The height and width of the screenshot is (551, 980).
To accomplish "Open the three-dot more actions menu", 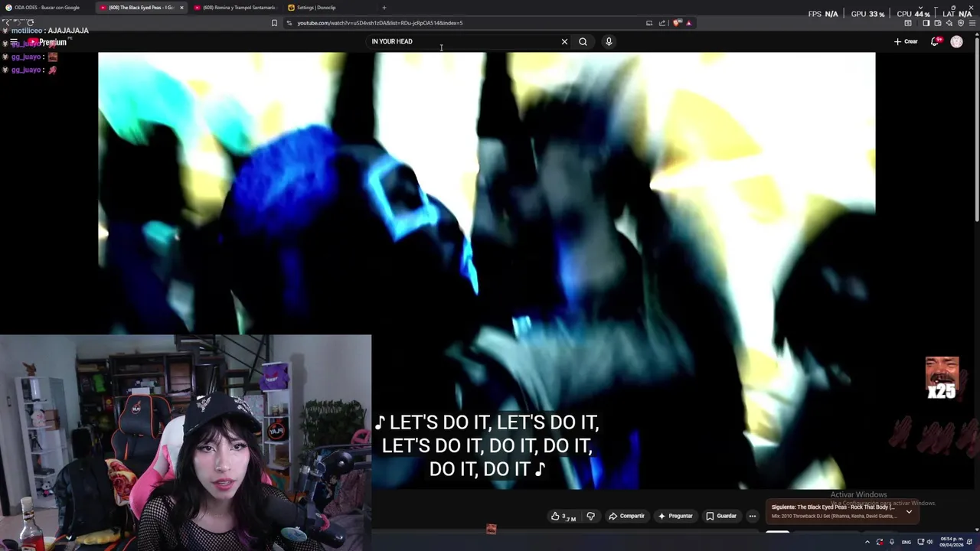I will 752,516.
